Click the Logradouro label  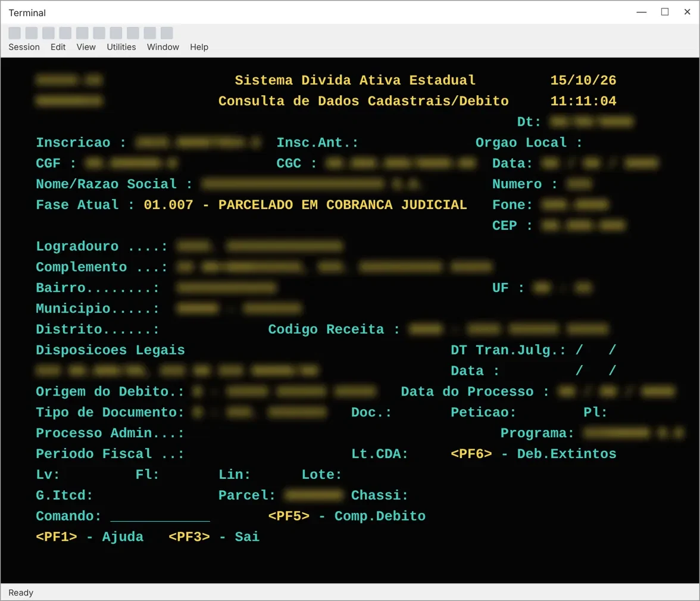coord(101,246)
